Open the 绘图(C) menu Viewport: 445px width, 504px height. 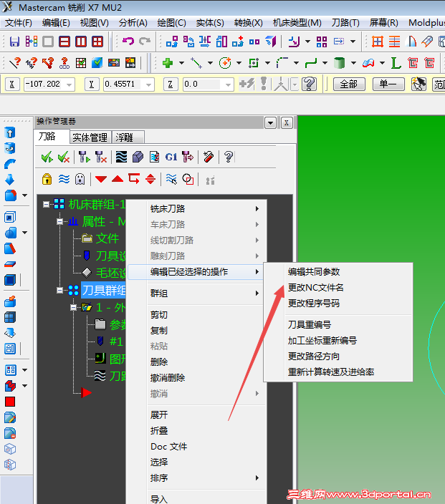(x=171, y=23)
